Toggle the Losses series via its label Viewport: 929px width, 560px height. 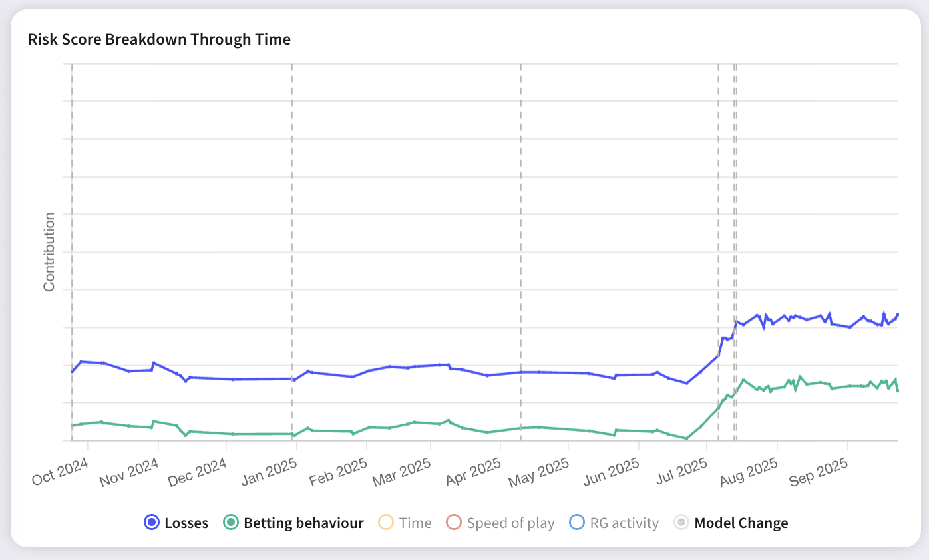(x=186, y=523)
